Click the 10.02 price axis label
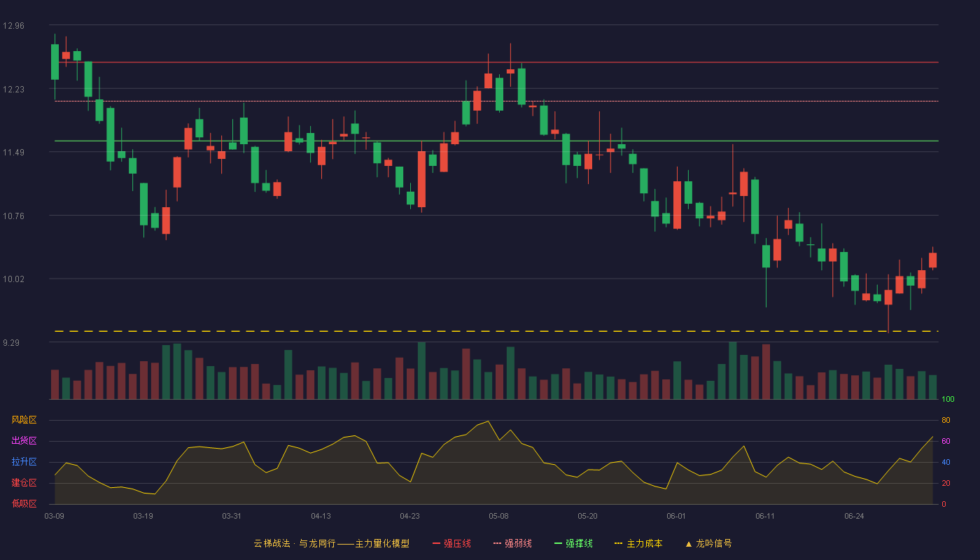Image resolution: width=980 pixels, height=560 pixels. point(13,279)
